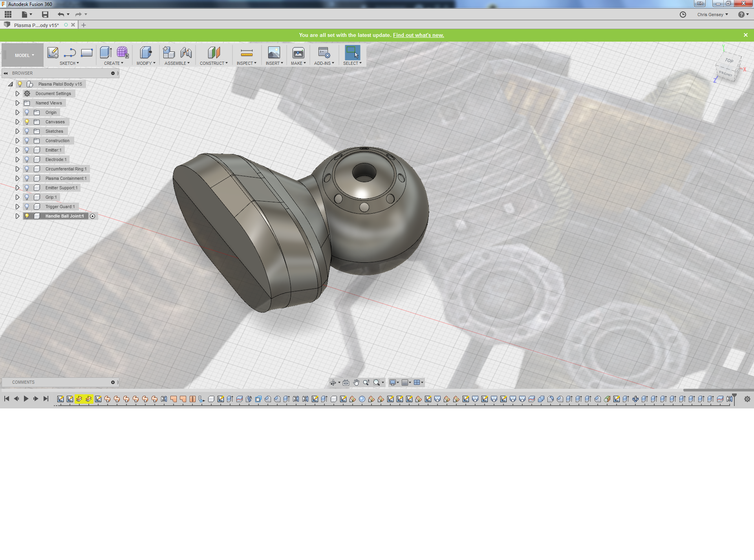
Task: Open the 3D Print Make icon
Action: 298,53
